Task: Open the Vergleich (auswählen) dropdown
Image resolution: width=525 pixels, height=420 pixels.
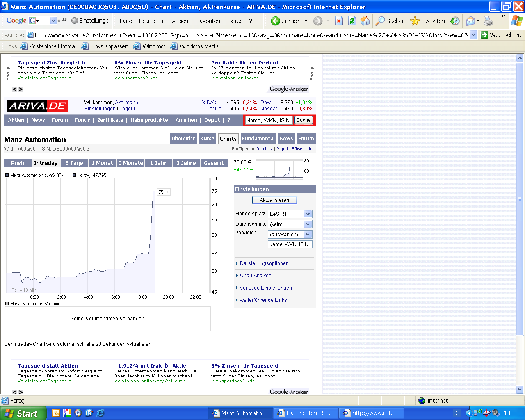Action: click(290, 234)
